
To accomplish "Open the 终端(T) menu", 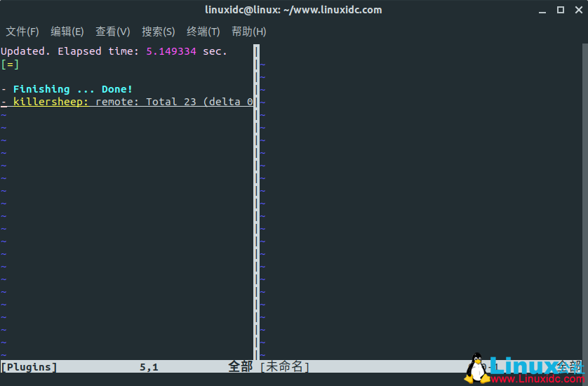I will tap(203, 32).
